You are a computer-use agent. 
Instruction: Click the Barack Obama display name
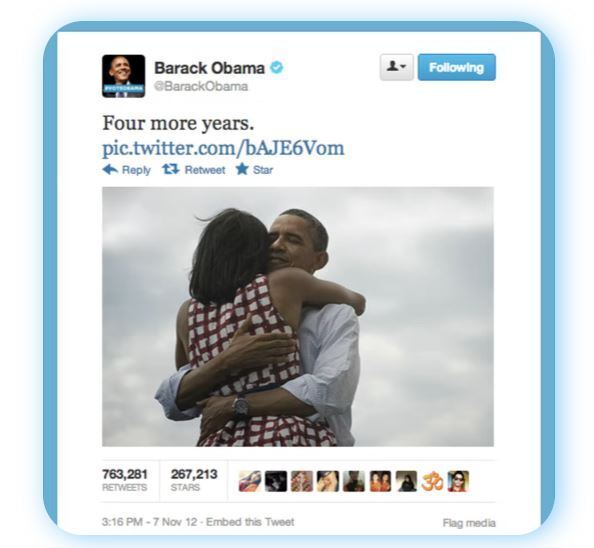[x=209, y=68]
